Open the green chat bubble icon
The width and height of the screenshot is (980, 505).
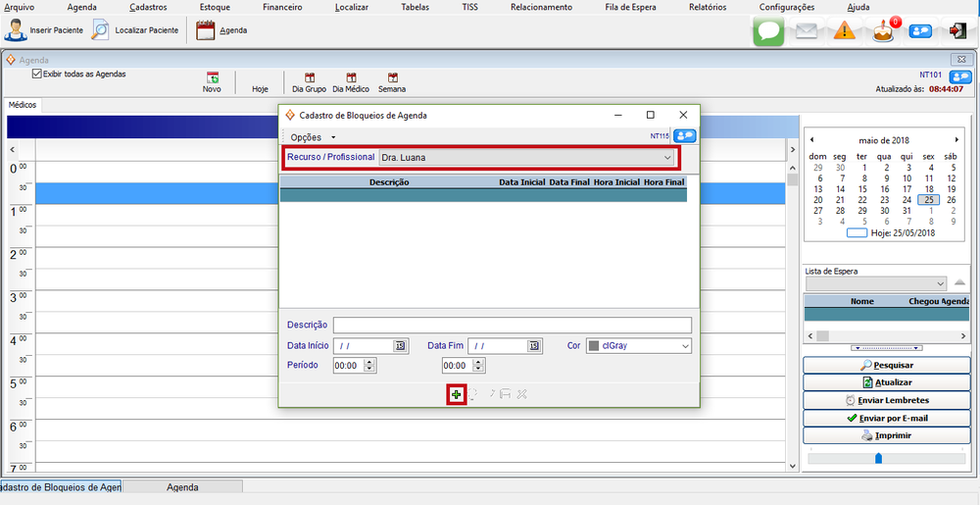pos(768,31)
